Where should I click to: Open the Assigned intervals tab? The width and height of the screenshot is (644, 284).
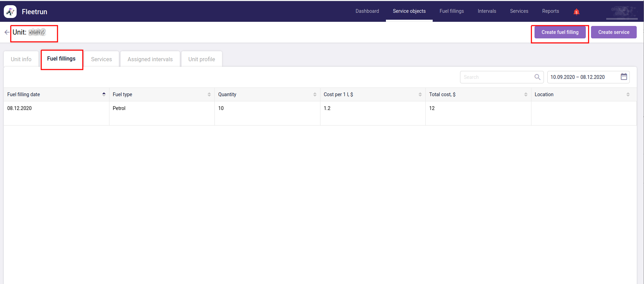tap(150, 59)
